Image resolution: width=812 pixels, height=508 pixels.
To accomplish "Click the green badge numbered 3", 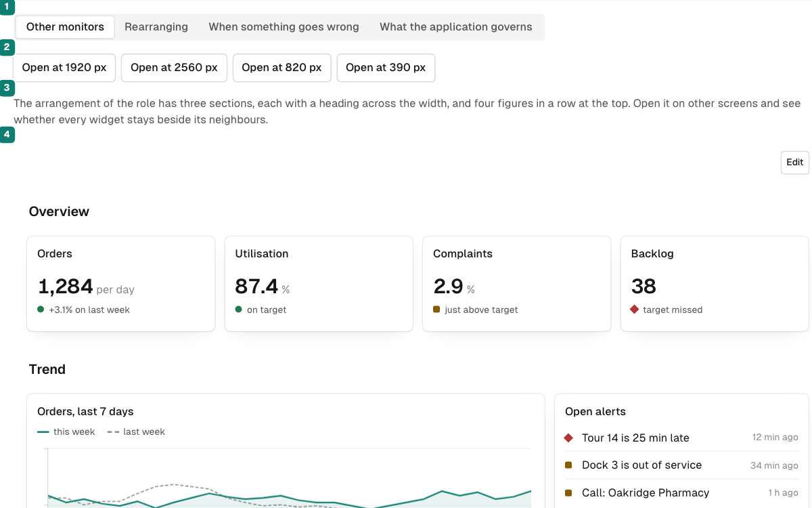I will pyautogui.click(x=7, y=88).
